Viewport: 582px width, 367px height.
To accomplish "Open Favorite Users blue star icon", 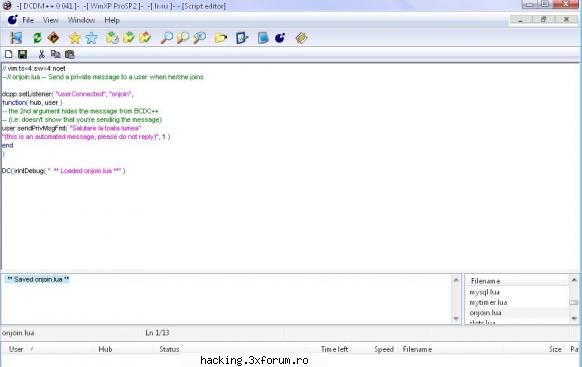I will pos(91,38).
